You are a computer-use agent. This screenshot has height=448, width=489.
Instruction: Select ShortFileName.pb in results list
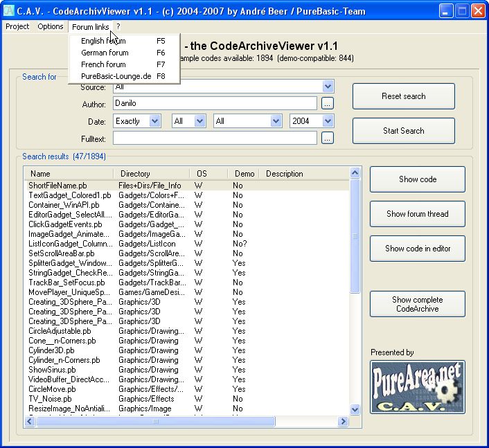click(x=57, y=186)
